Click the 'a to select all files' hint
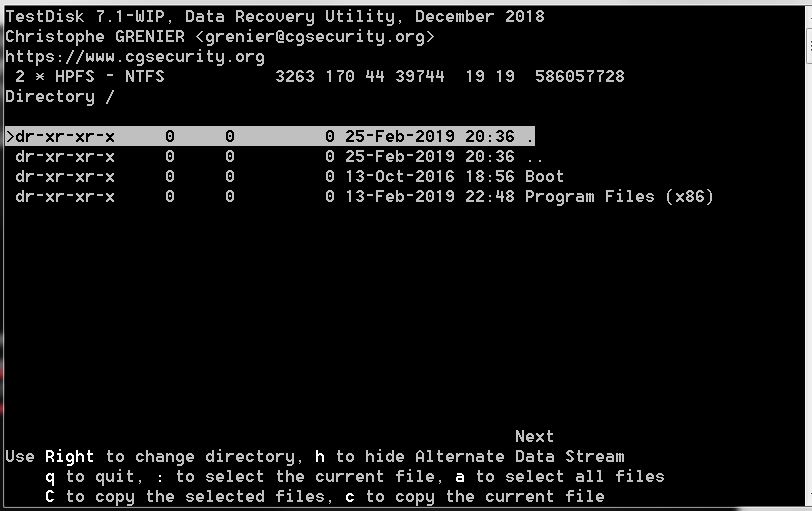The width and height of the screenshot is (812, 511). coord(560,476)
